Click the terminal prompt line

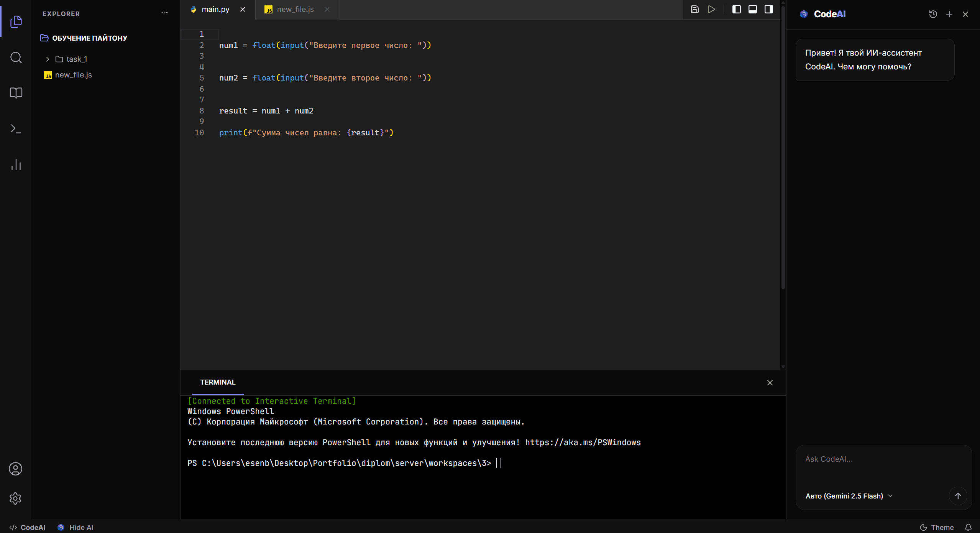click(x=344, y=463)
